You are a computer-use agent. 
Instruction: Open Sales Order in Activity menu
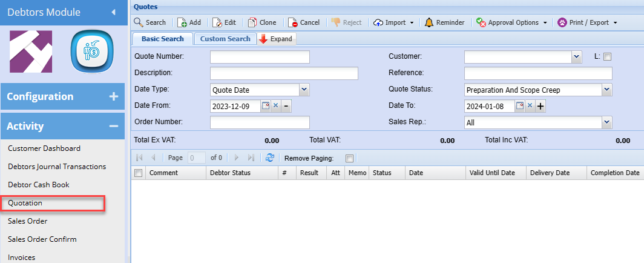pos(28,221)
